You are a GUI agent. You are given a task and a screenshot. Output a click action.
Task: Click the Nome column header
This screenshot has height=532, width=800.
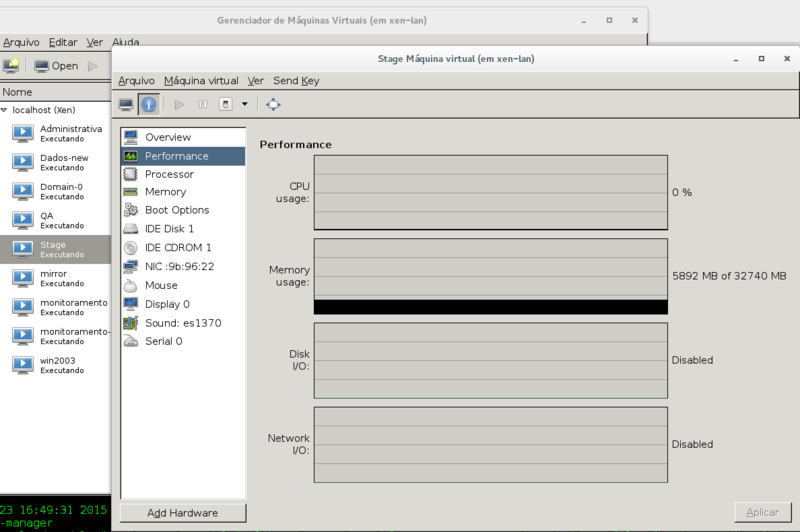56,92
